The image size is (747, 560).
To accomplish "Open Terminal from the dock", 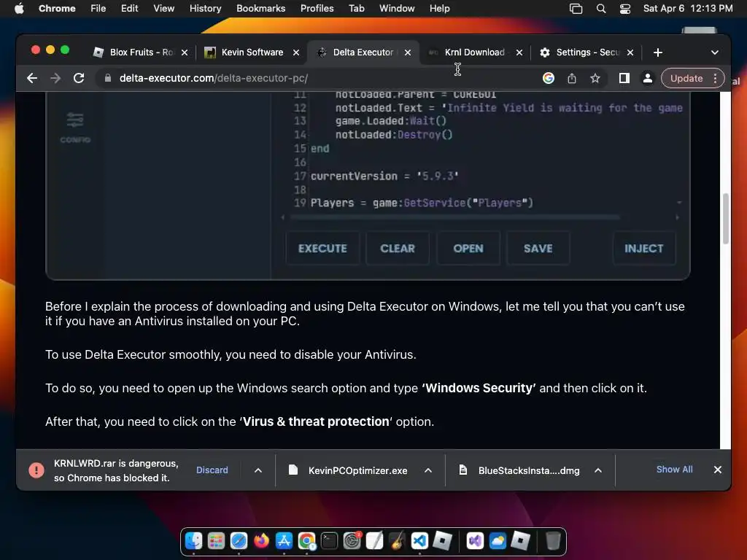I will pos(329,541).
